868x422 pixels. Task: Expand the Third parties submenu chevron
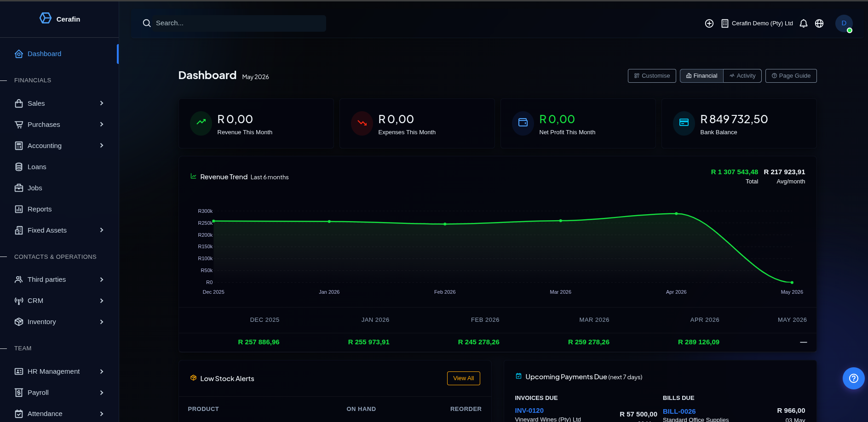tap(102, 279)
